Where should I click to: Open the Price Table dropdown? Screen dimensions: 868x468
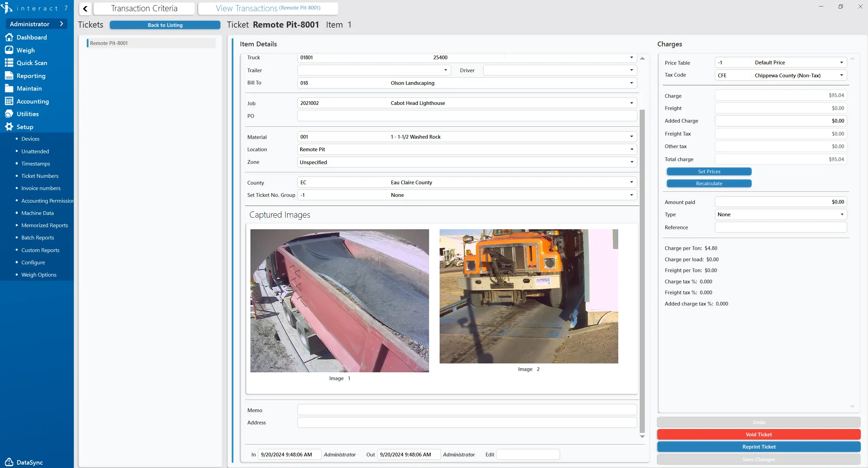coord(841,62)
